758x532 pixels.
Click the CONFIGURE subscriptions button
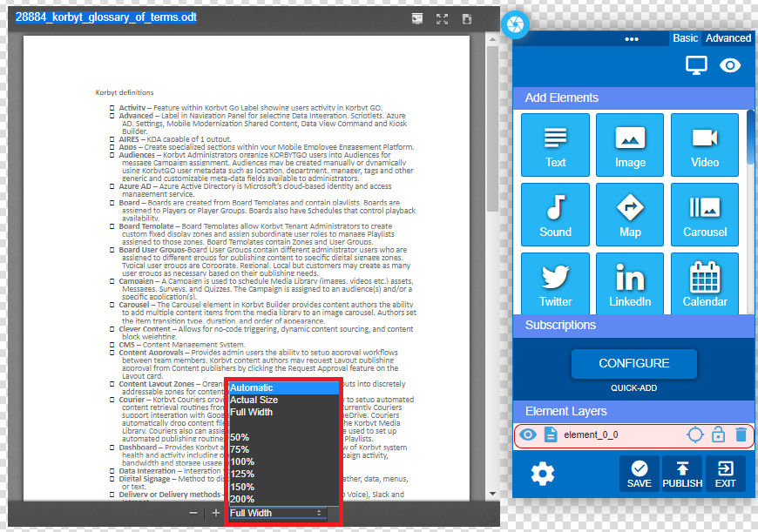[633, 363]
